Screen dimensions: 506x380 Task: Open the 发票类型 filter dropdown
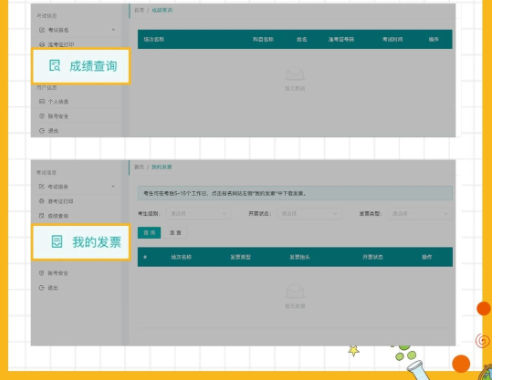[x=420, y=213]
